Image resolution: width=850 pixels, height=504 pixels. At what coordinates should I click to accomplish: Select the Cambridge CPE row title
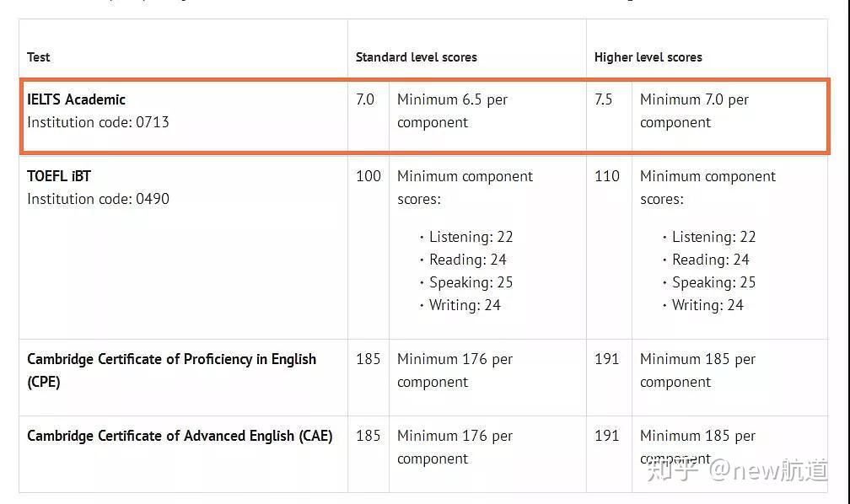click(171, 370)
